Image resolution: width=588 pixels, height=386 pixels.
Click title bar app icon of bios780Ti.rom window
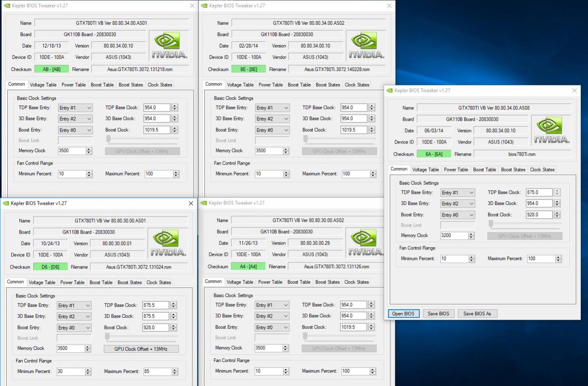tap(390, 91)
